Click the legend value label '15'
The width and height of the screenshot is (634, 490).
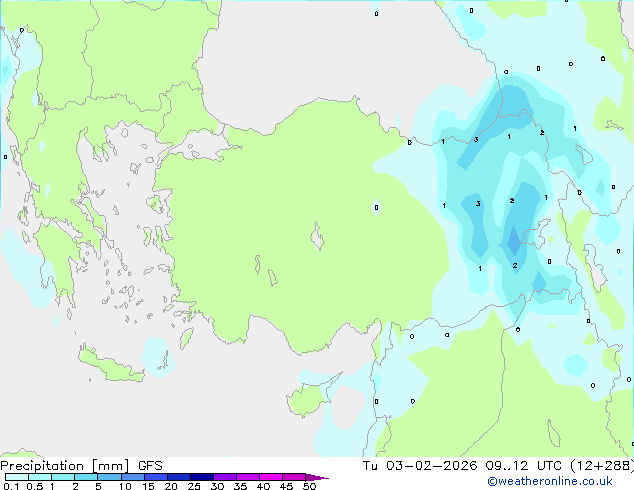pos(148,486)
